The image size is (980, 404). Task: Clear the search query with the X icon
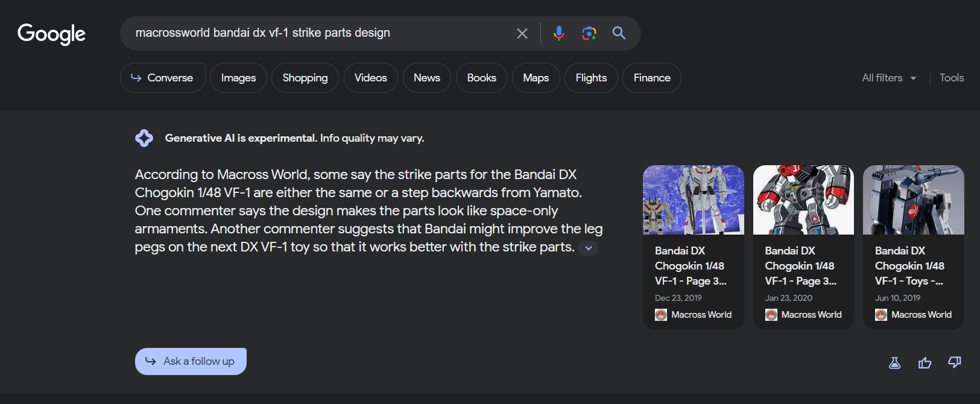tap(522, 34)
